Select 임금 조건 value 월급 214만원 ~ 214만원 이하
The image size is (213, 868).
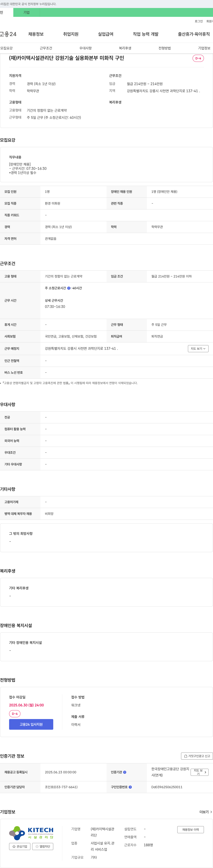pos(172,276)
